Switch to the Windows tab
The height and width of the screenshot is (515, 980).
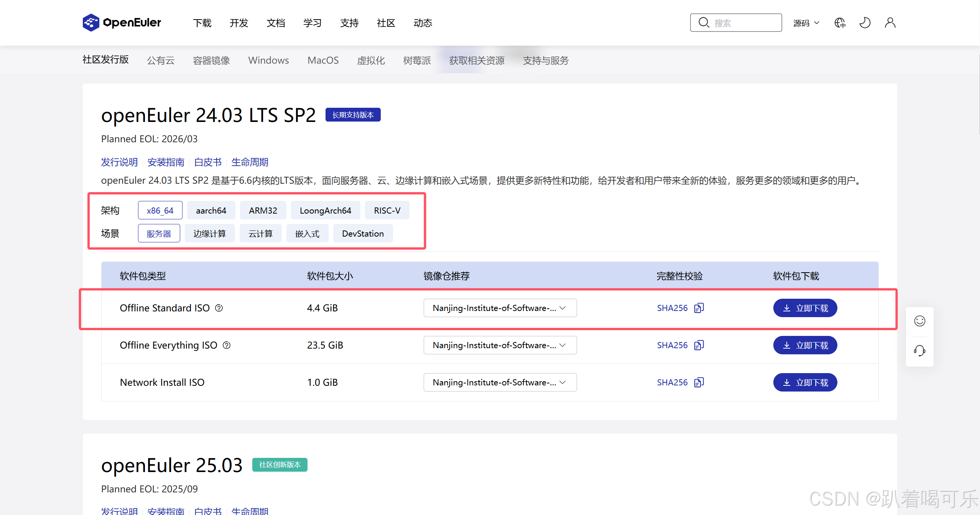click(x=268, y=60)
